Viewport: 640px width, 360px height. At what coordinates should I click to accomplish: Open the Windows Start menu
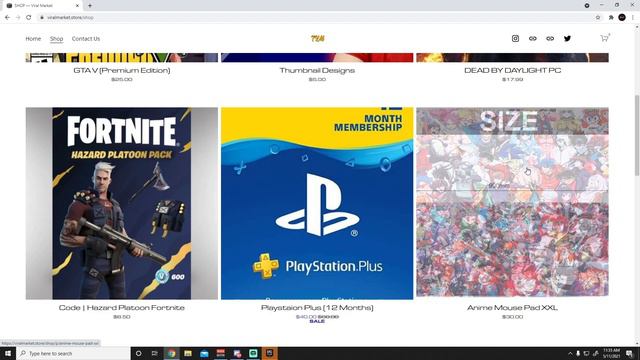pos(8,353)
